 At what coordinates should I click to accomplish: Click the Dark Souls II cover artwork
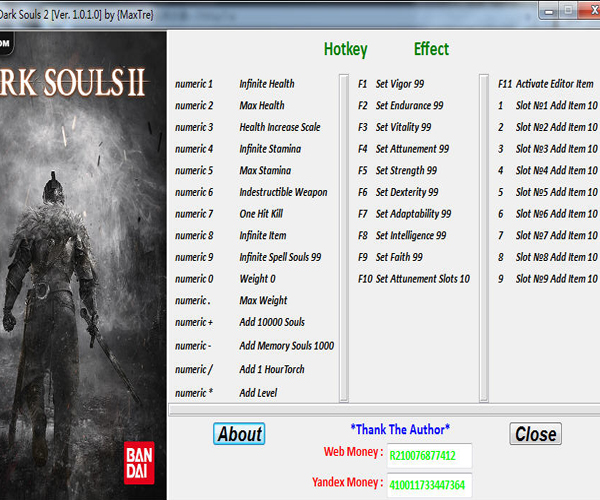(x=83, y=265)
